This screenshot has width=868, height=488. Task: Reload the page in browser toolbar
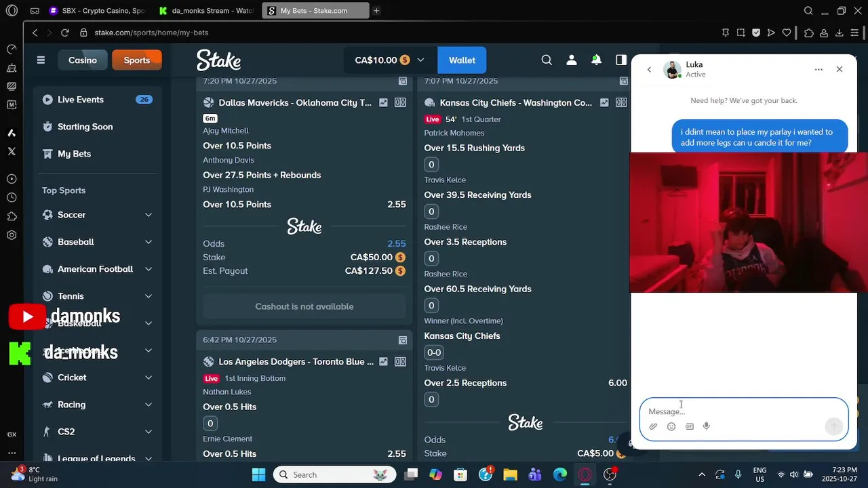pos(64,33)
